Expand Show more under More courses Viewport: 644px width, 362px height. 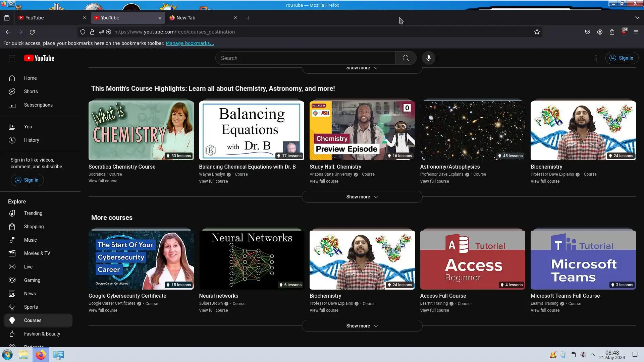[362, 326]
